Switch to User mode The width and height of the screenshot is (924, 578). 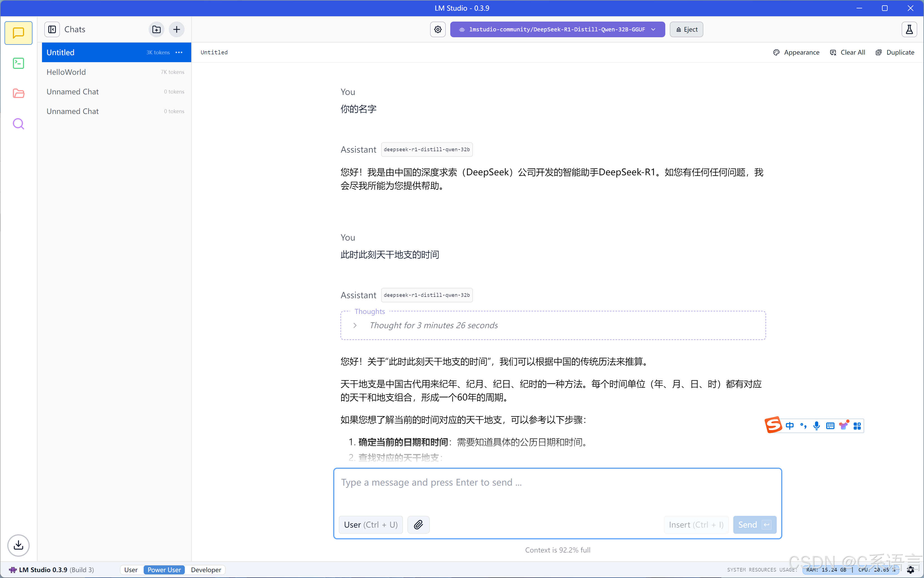(131, 570)
